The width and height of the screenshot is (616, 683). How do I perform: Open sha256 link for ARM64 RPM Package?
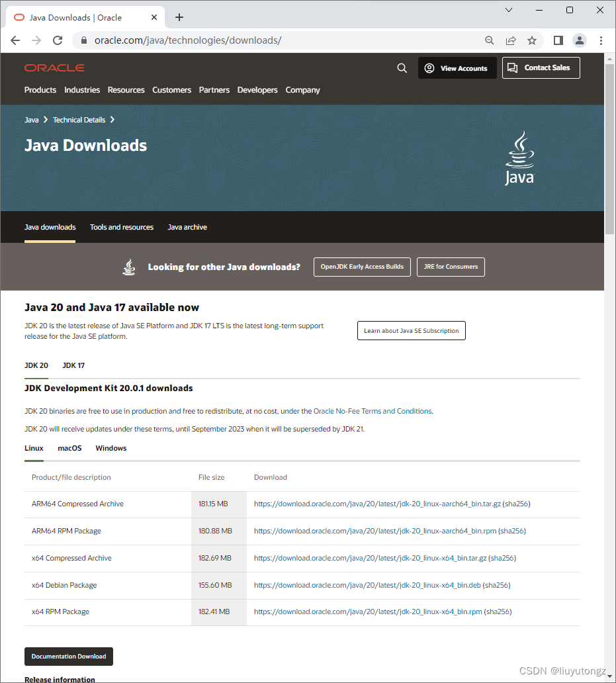pos(512,531)
